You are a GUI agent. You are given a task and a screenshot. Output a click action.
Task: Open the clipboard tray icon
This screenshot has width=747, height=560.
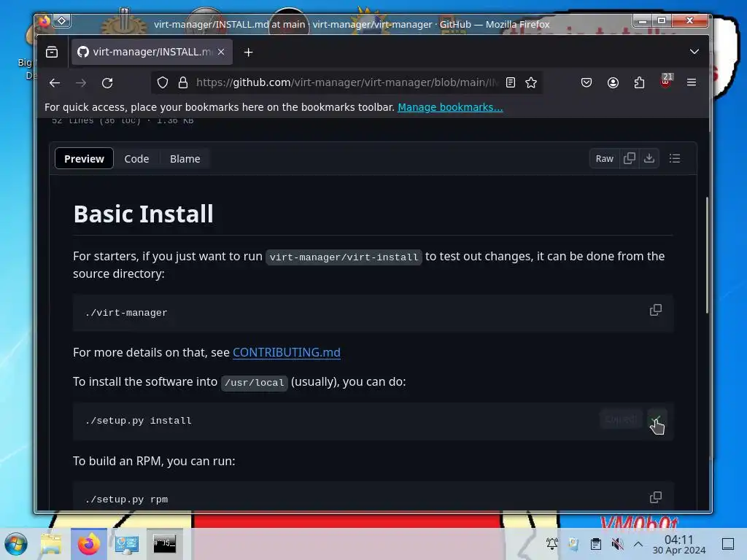pos(595,544)
